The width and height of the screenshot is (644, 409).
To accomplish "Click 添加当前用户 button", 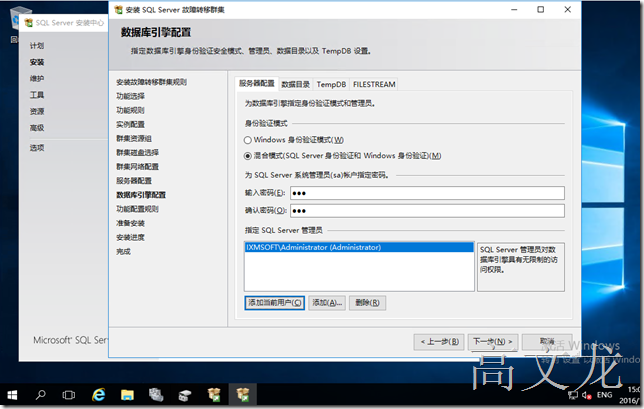I will click(x=274, y=303).
